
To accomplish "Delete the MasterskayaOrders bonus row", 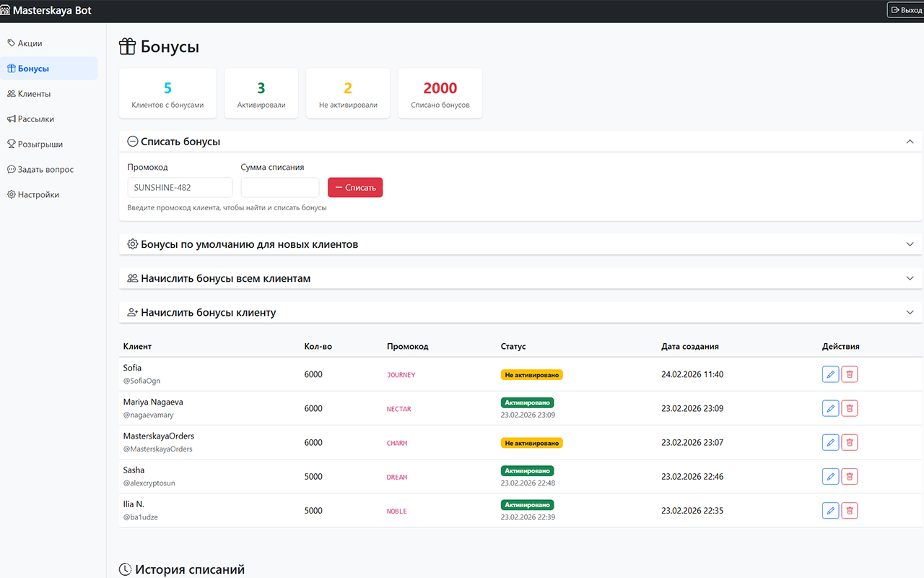I will (850, 442).
